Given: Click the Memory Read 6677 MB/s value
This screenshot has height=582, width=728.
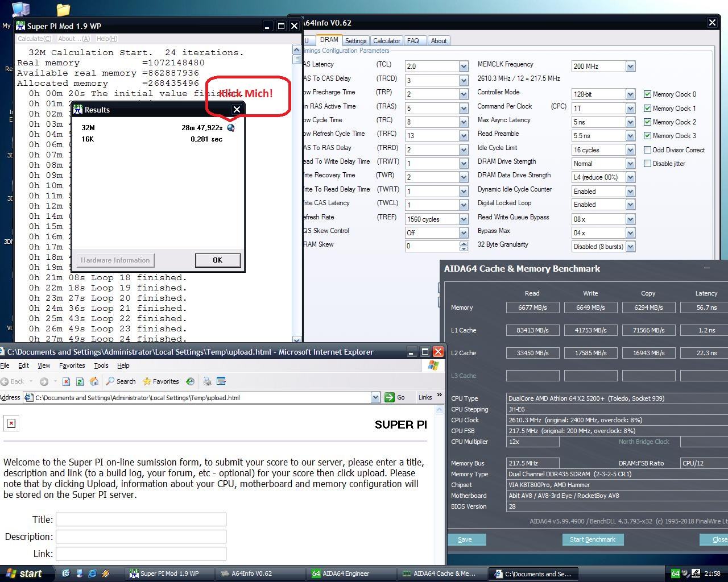Looking at the screenshot, I should click(x=533, y=307).
